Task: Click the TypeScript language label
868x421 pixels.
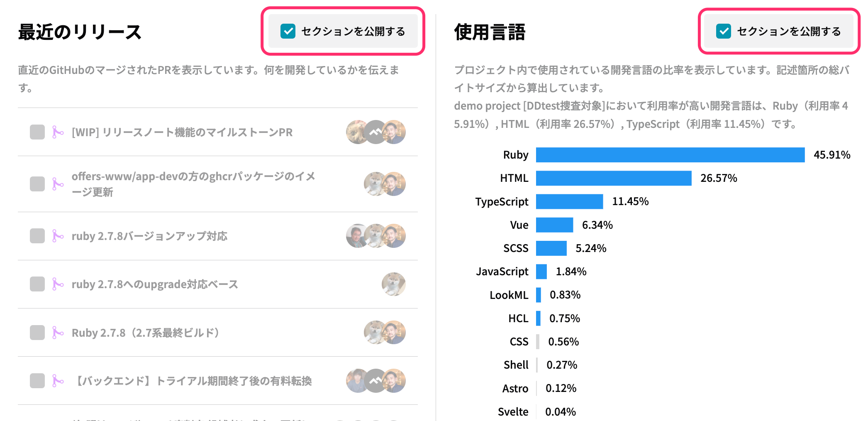Action: point(502,202)
